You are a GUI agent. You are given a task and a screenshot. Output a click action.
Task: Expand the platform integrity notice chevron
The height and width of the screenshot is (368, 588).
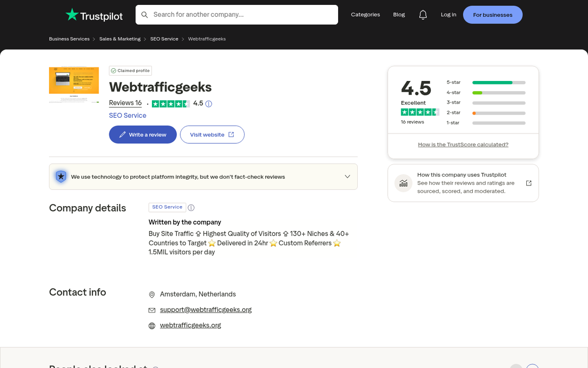point(347,176)
